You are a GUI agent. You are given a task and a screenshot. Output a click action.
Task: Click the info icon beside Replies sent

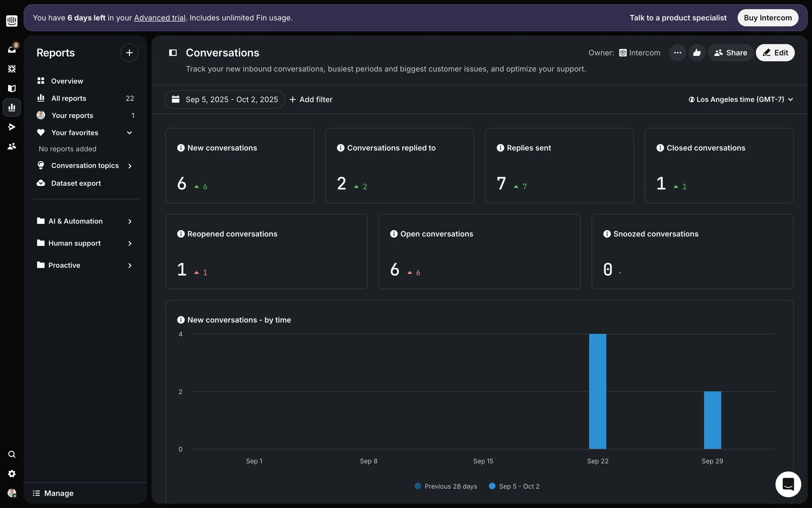(500, 148)
